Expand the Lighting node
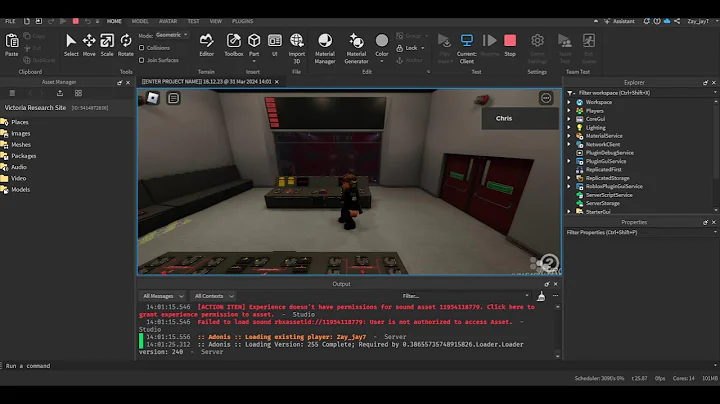Screen dimensions: 720x404 569,128
